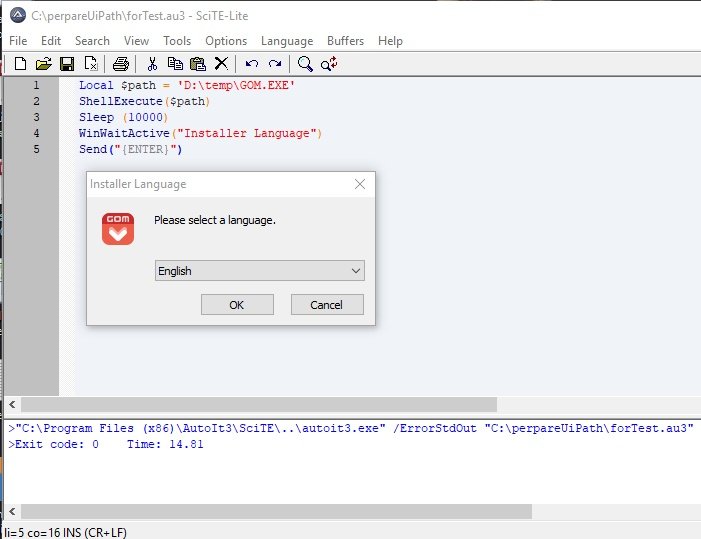Redo the edit via toolbar arrow
Screen dimensions: 701x539
pos(275,64)
